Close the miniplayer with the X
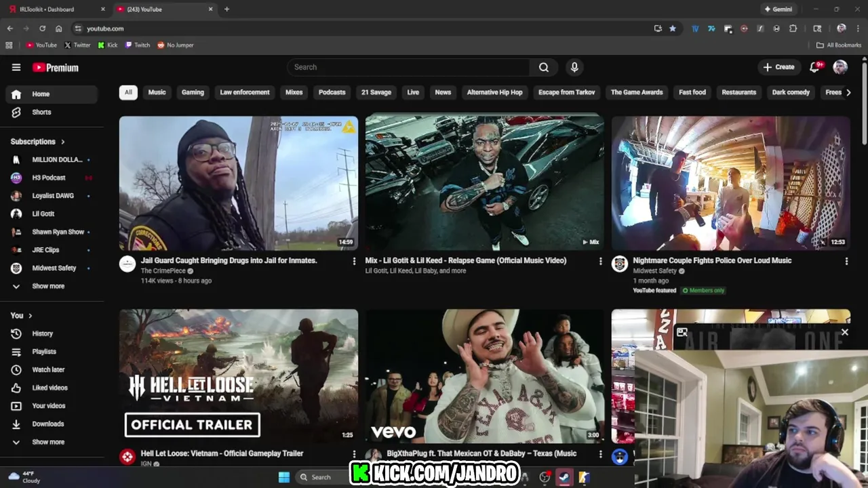This screenshot has height=488, width=868. point(844,332)
